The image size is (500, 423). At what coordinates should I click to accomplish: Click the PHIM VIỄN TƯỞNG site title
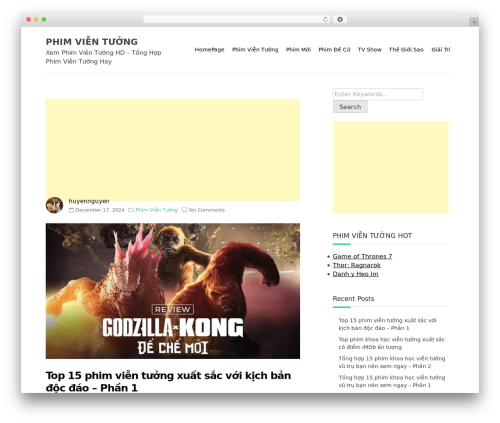92,42
